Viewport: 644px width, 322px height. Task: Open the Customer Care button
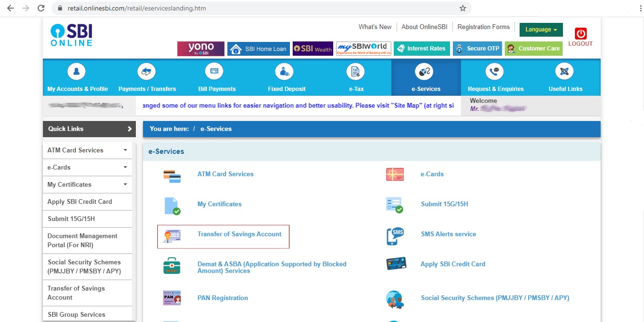[x=533, y=49]
